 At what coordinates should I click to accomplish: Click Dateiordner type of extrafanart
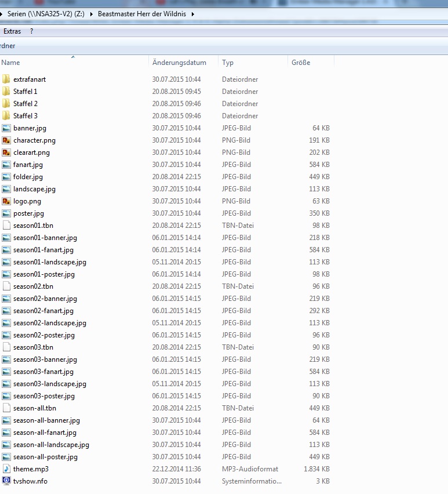[x=240, y=79]
